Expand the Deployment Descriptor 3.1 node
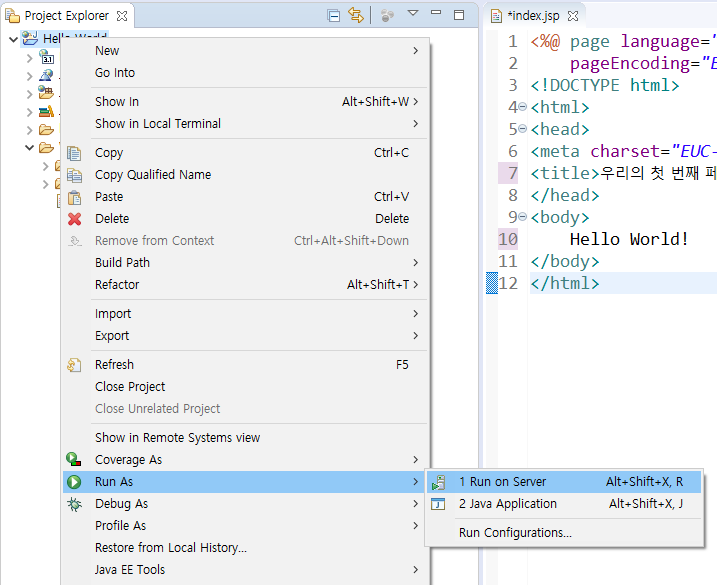717x585 pixels. 29,58
